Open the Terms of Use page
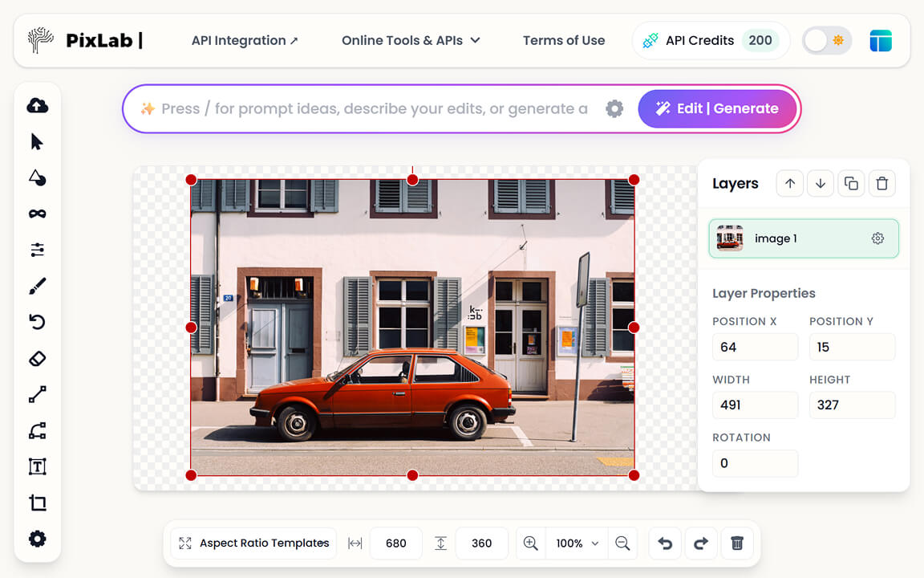 564,39
